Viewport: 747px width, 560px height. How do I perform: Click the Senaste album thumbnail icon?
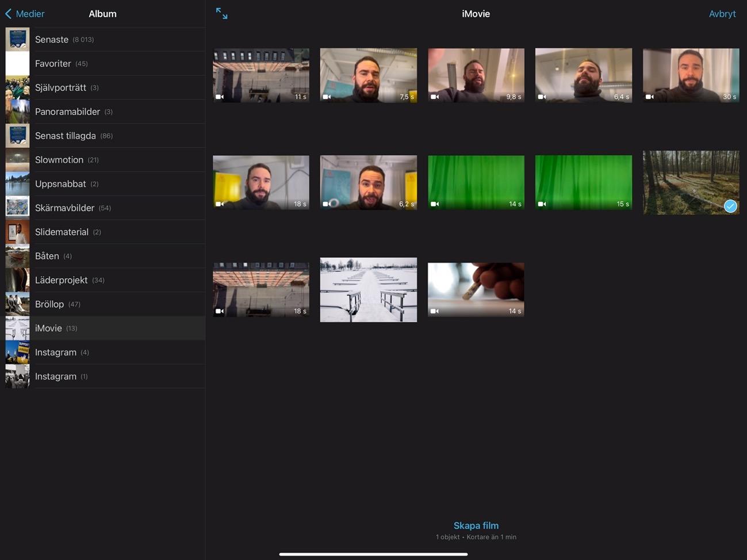(x=17, y=40)
